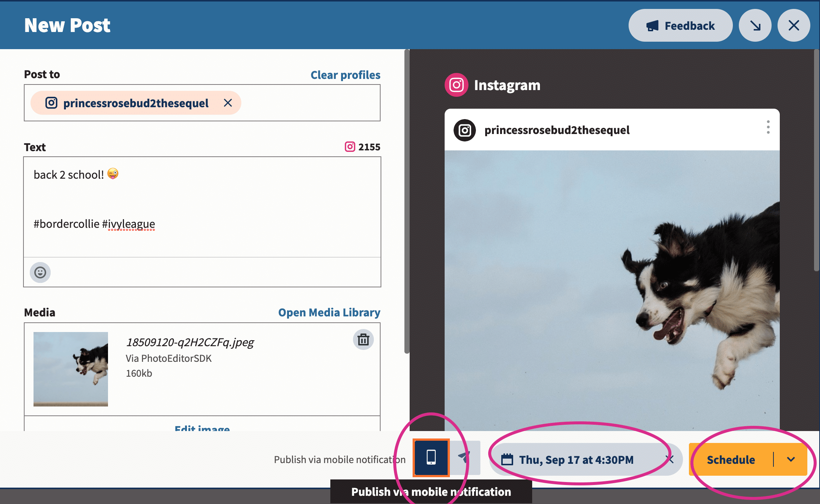Image resolution: width=820 pixels, height=504 pixels.
Task: Click the Edit image button below media
Action: (203, 427)
